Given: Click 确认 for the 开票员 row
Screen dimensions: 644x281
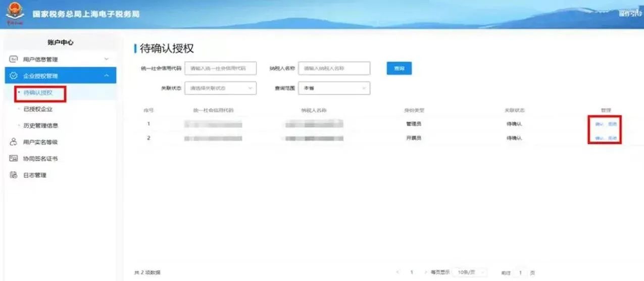Looking at the screenshot, I should coord(599,138).
